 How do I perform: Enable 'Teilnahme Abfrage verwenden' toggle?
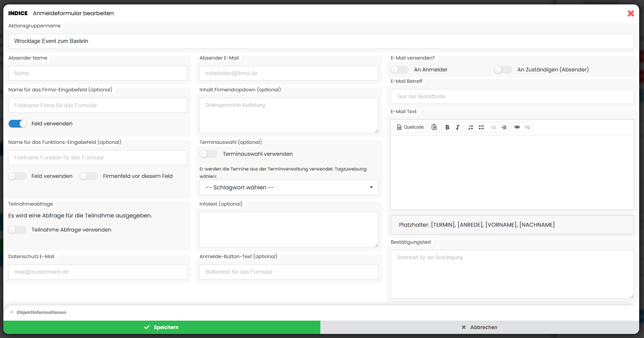pyautogui.click(x=18, y=230)
